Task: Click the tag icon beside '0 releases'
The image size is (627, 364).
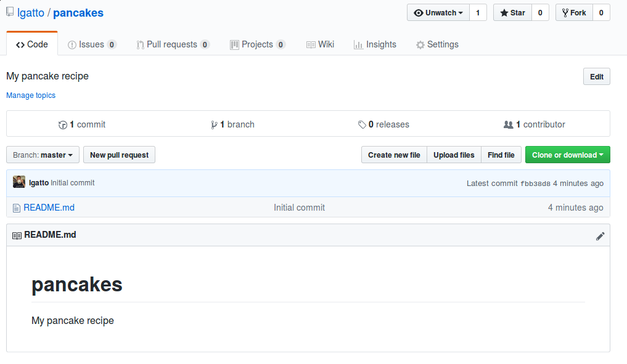Action: 363,124
